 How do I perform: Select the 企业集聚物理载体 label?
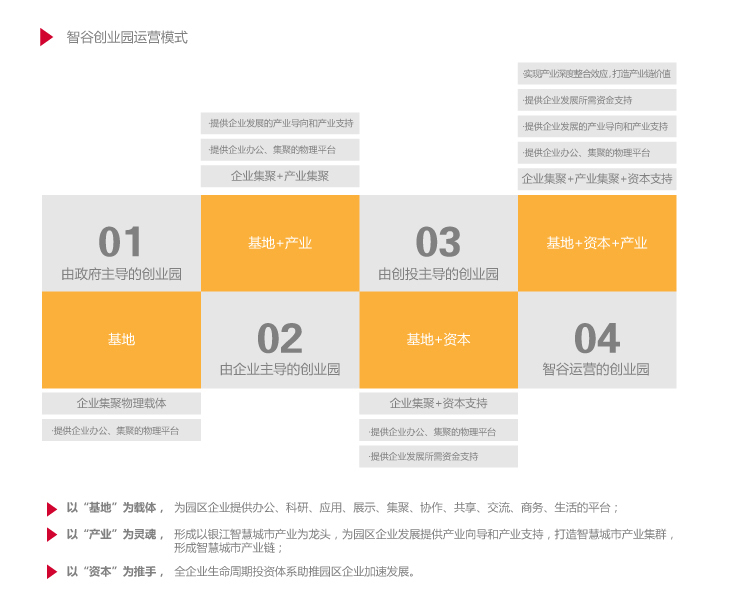coord(121,404)
